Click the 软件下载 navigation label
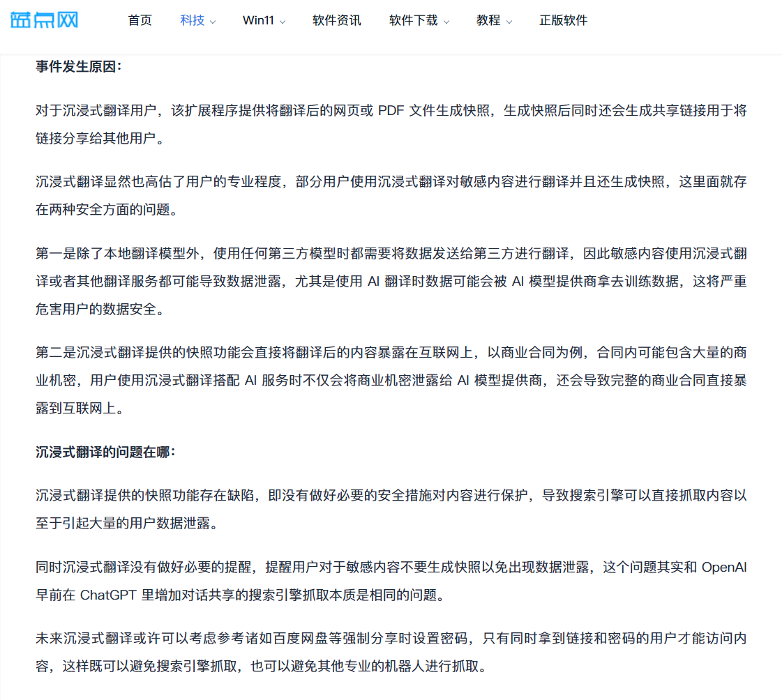This screenshot has width=782, height=700. 413,20
